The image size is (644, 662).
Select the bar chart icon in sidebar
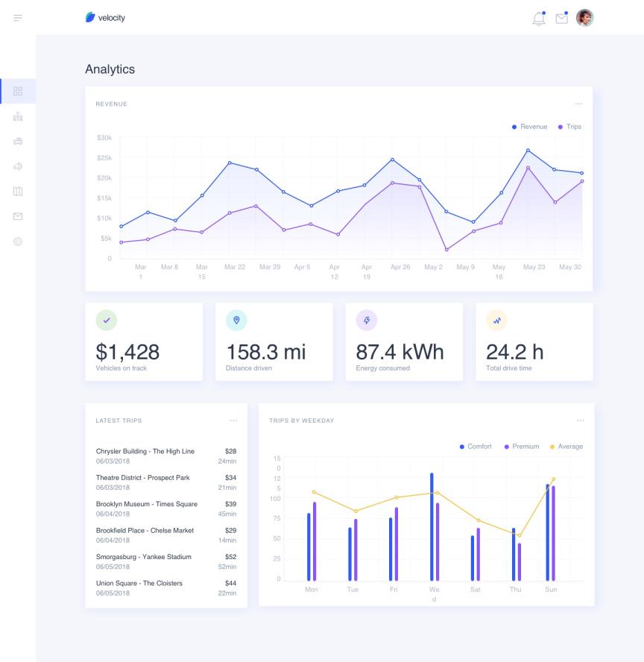click(x=18, y=116)
